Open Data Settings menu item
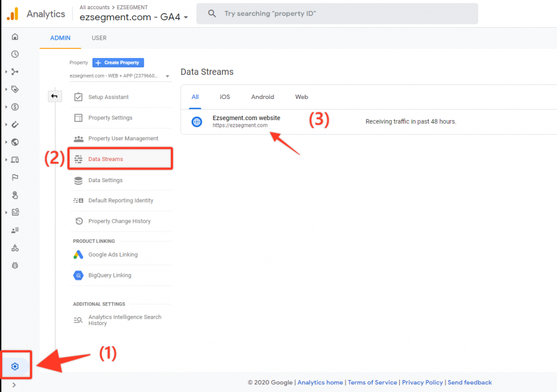This screenshot has width=557, height=392. point(121,181)
